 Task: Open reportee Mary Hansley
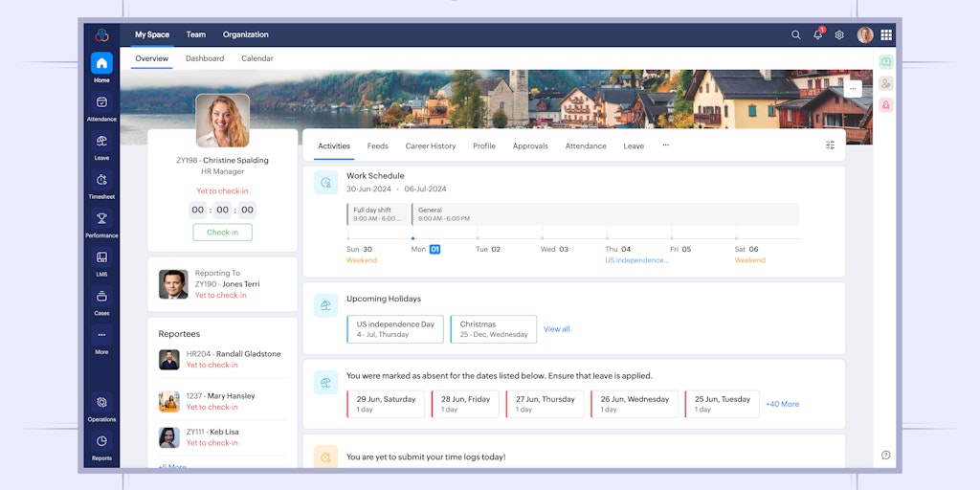click(x=222, y=401)
